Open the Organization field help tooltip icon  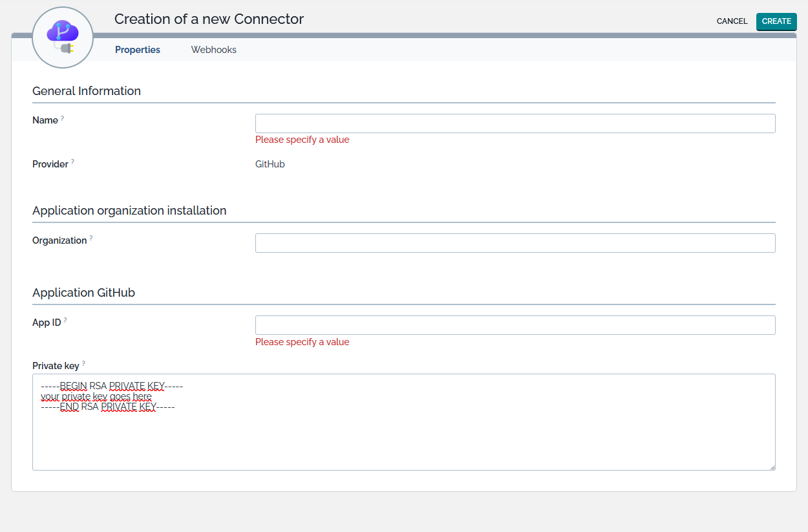click(x=91, y=239)
